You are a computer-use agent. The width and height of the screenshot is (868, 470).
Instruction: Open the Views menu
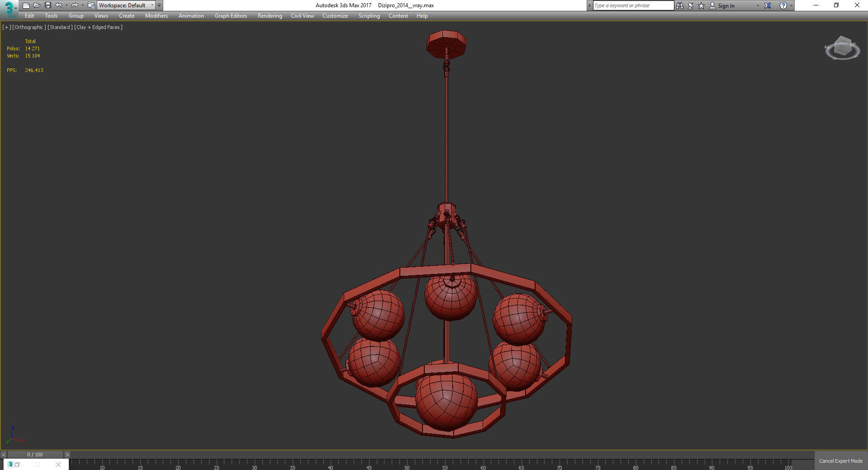tap(101, 16)
